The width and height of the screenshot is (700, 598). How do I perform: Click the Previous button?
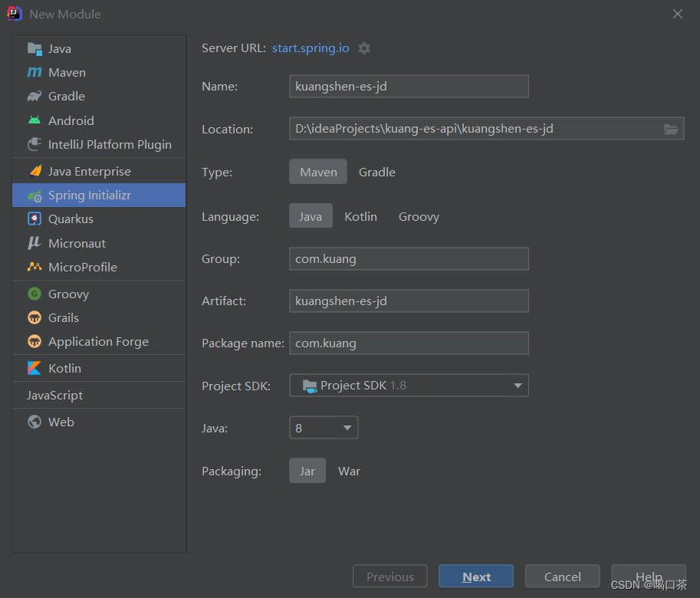click(x=389, y=576)
